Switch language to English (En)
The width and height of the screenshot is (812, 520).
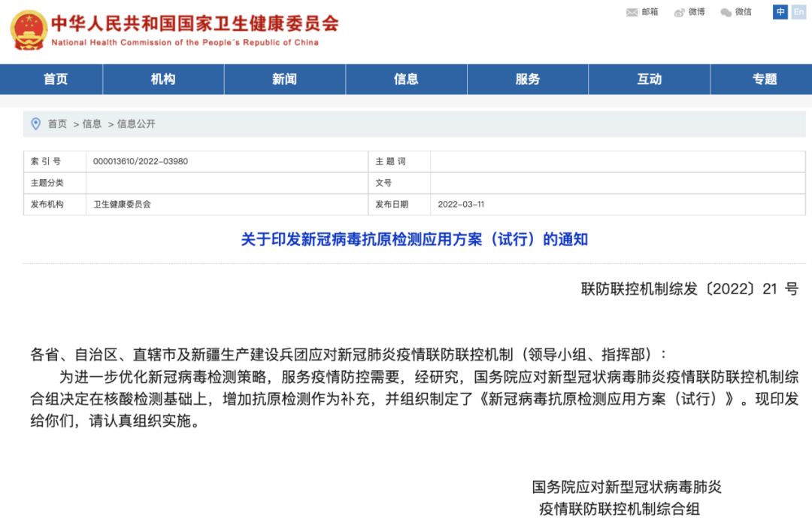pos(798,12)
